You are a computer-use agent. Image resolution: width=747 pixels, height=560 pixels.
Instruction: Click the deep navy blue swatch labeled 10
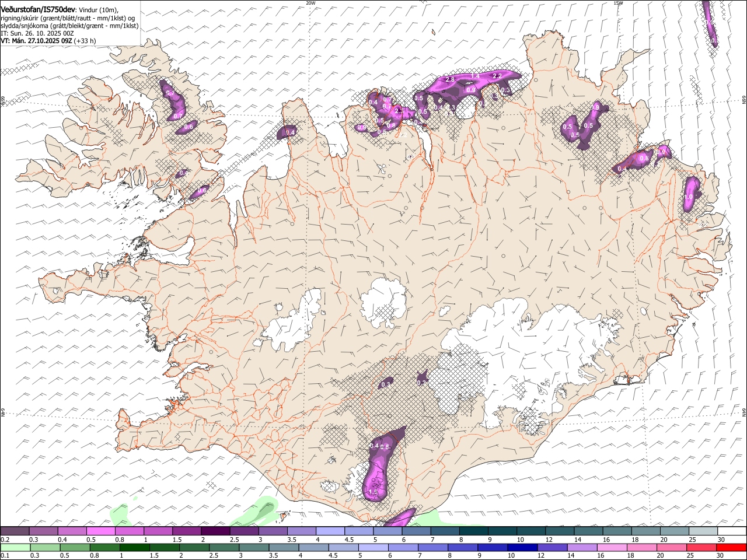[x=522, y=548]
